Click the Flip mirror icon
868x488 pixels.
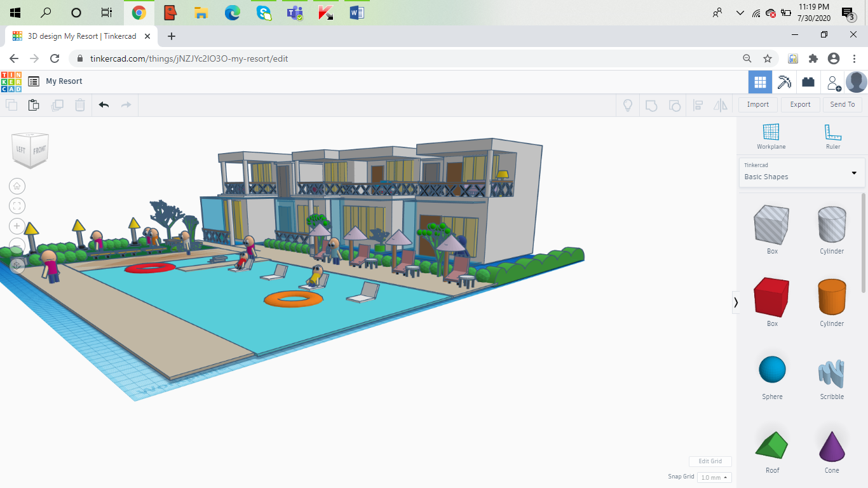721,105
